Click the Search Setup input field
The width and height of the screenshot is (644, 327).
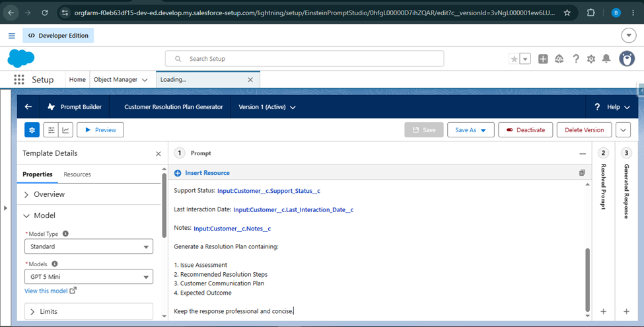point(304,59)
